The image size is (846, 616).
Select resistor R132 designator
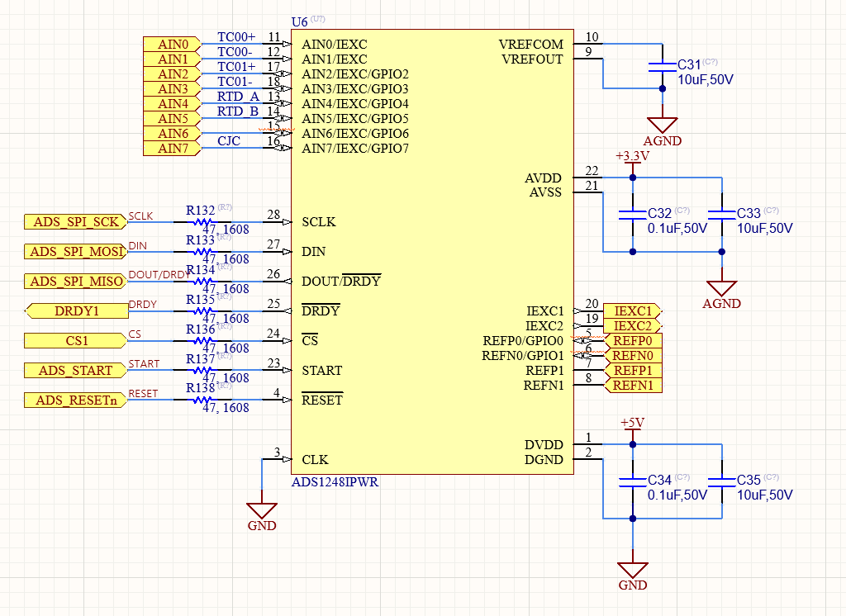click(200, 211)
